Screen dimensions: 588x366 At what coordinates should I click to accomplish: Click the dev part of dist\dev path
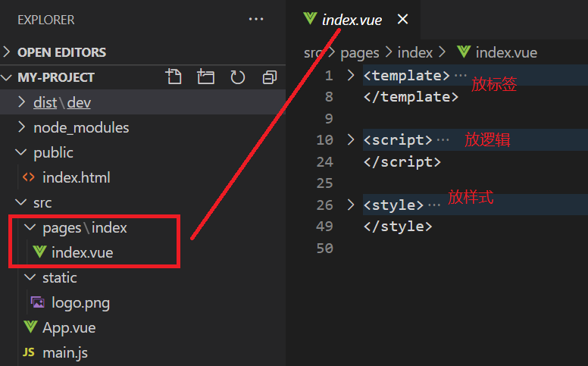point(79,102)
